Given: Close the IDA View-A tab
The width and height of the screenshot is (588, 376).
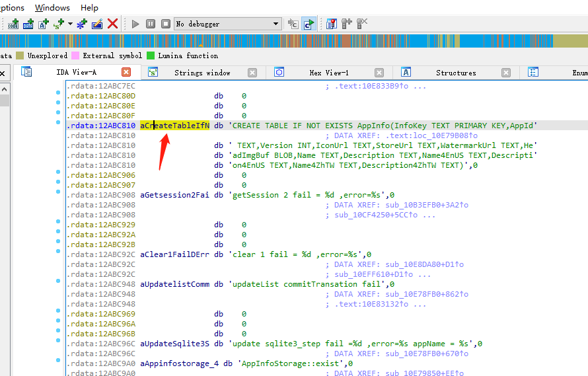Looking at the screenshot, I should (126, 72).
